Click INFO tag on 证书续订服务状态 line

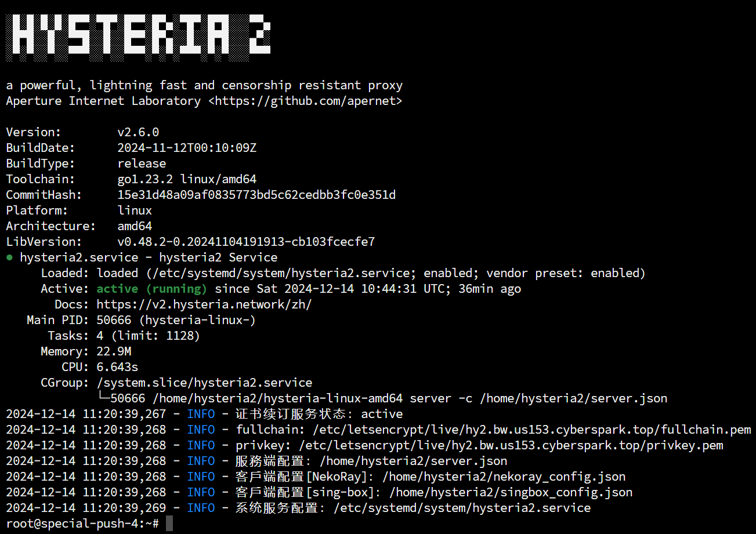coord(201,414)
